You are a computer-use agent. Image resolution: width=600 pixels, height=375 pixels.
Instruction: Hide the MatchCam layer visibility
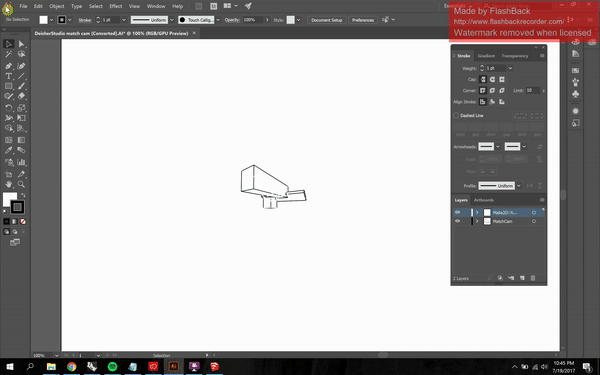pyautogui.click(x=457, y=221)
